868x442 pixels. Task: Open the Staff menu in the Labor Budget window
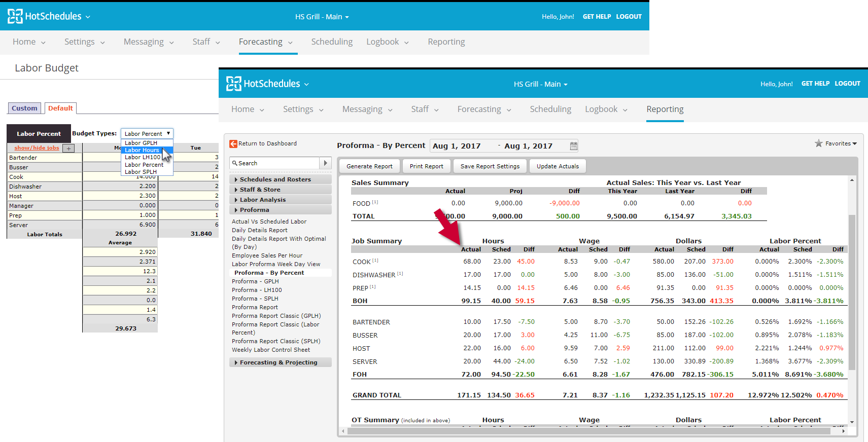206,42
